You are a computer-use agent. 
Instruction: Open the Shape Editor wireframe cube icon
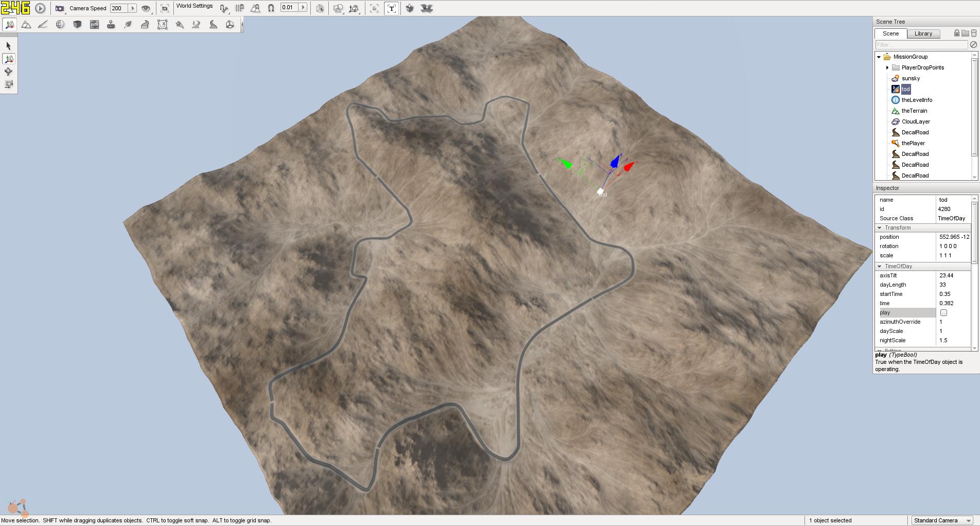230,24
